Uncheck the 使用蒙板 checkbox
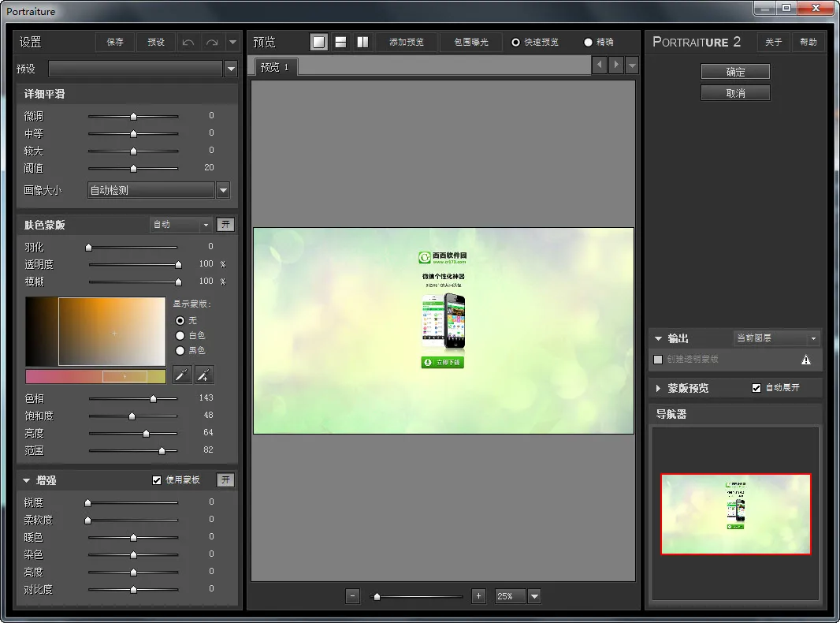This screenshot has height=623, width=840. [x=157, y=480]
